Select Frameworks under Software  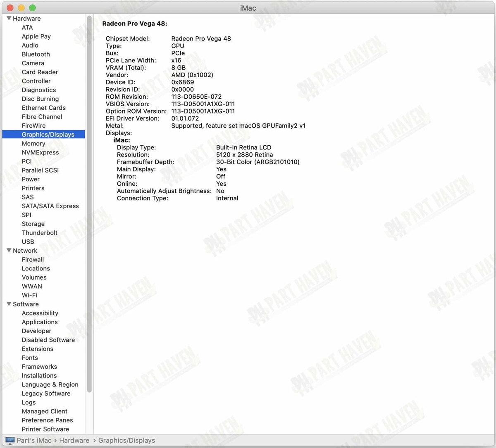click(x=39, y=367)
